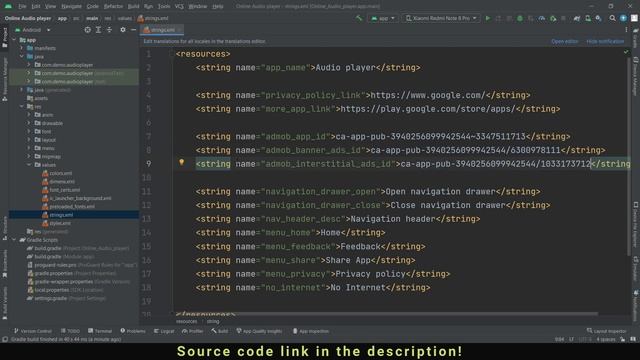
Task: Open the Notifications sidebar button
Action: click(x=636, y=305)
